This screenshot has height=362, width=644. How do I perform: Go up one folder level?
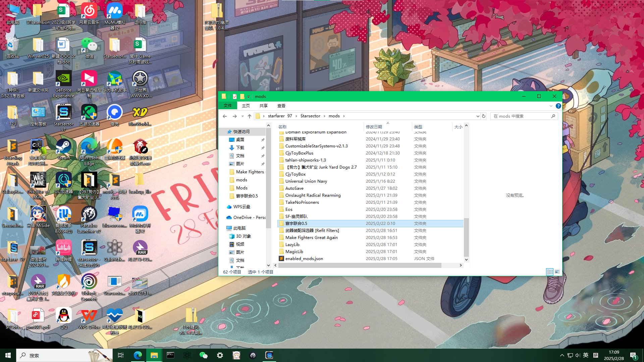249,116
